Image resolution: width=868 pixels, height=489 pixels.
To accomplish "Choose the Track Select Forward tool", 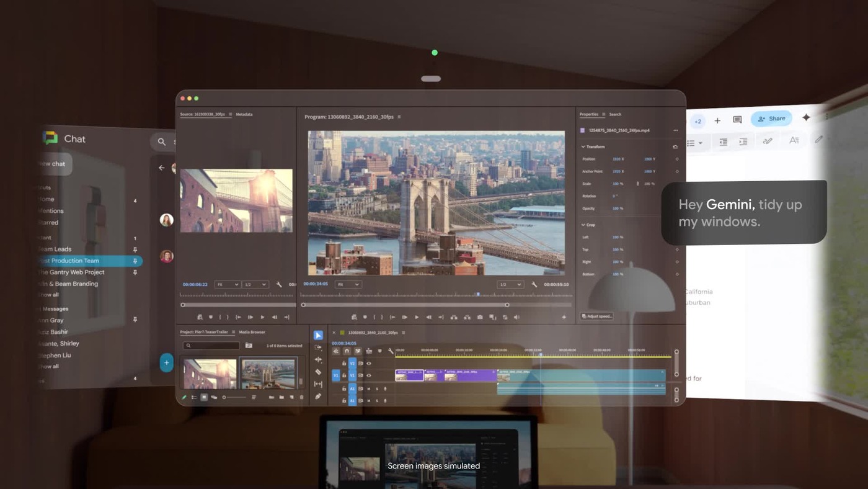I will coord(318,348).
